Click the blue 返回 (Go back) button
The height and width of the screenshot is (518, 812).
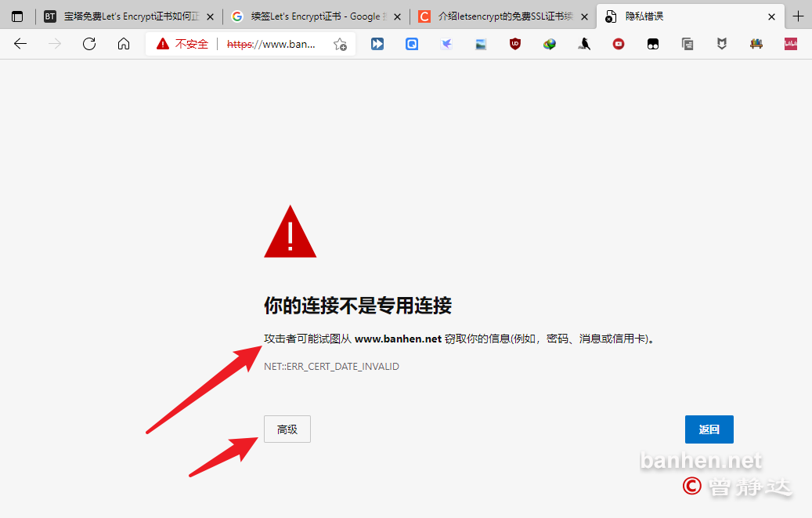click(x=709, y=429)
